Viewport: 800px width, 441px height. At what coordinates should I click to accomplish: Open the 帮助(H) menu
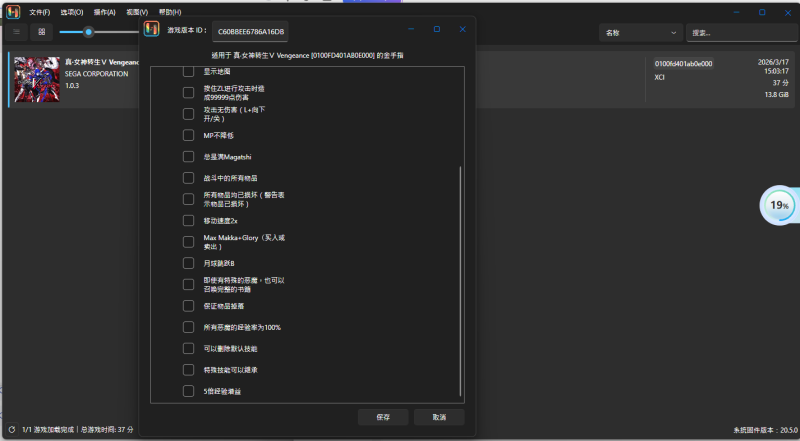(x=170, y=12)
